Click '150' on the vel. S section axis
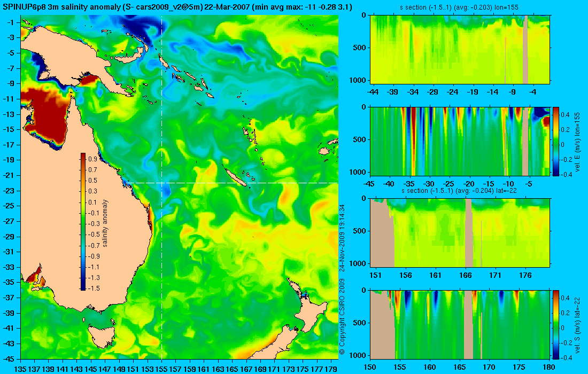 (x=370, y=367)
